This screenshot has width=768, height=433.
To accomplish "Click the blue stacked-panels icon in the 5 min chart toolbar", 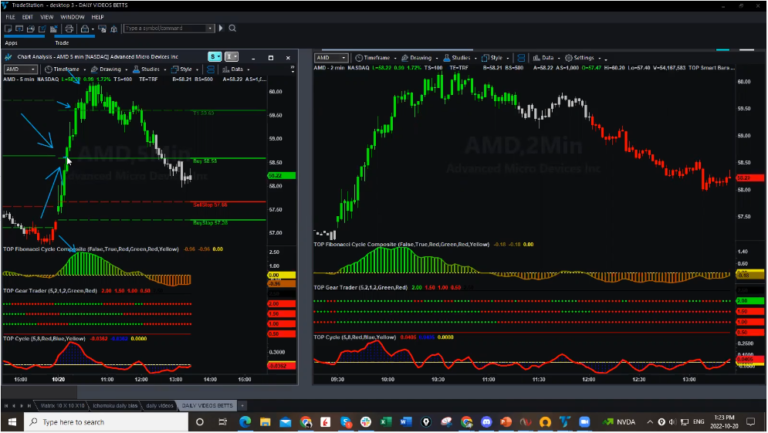I will pyautogui.click(x=211, y=70).
